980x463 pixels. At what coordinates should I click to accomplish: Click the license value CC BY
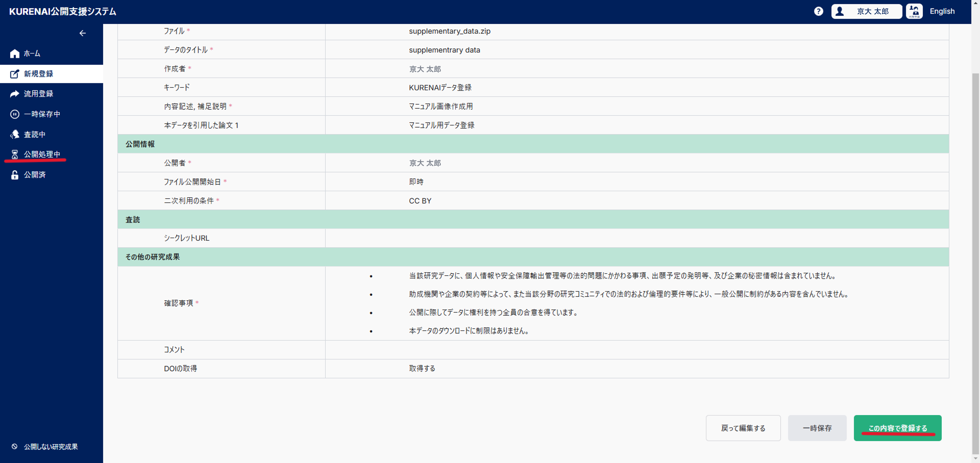click(420, 201)
